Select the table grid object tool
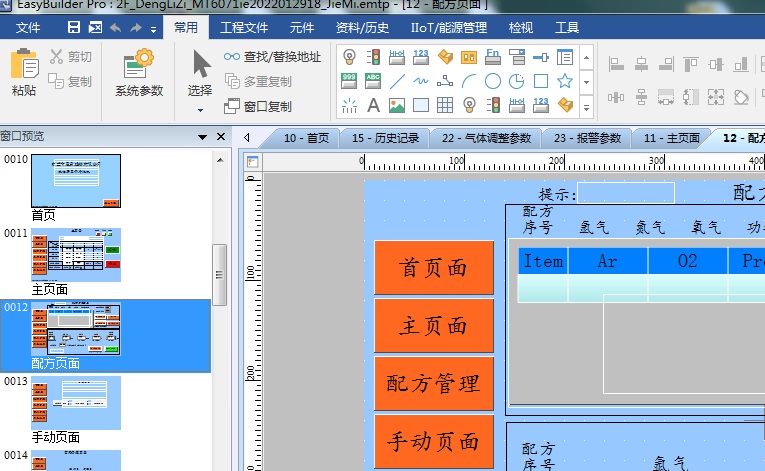The width and height of the screenshot is (765, 471). (x=445, y=105)
